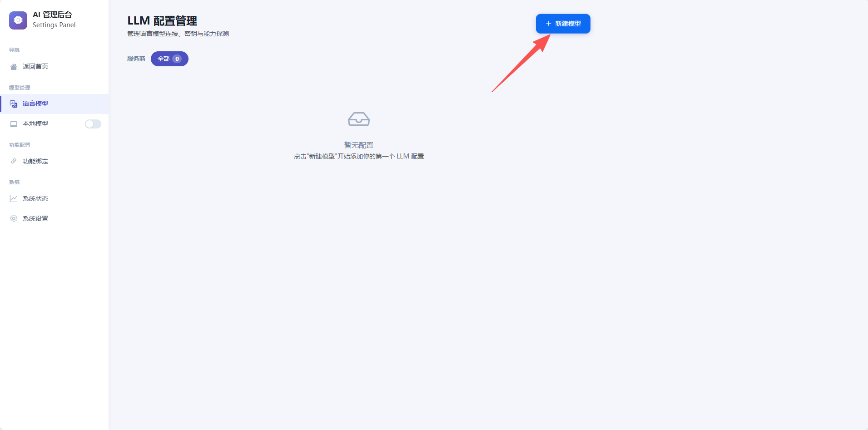Click the line chart icon beside 系统状态
The image size is (868, 430).
point(14,198)
